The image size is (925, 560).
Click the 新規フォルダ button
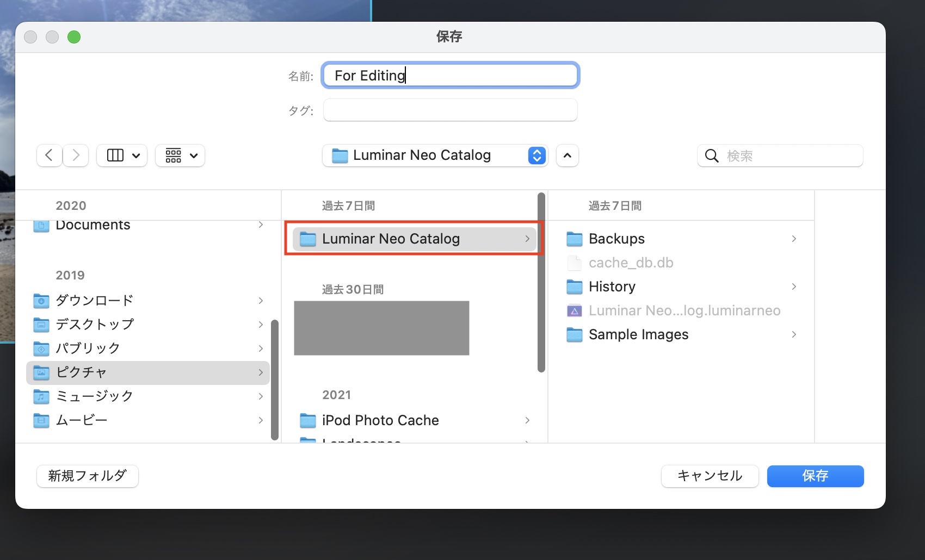click(x=88, y=476)
